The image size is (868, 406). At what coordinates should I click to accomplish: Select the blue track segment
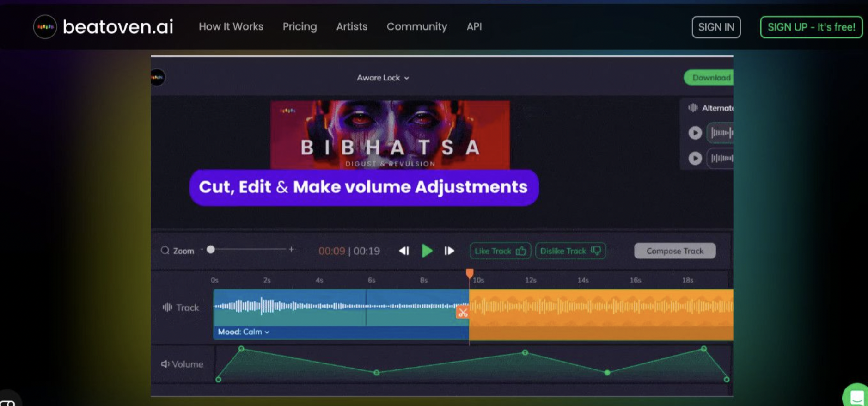341,314
